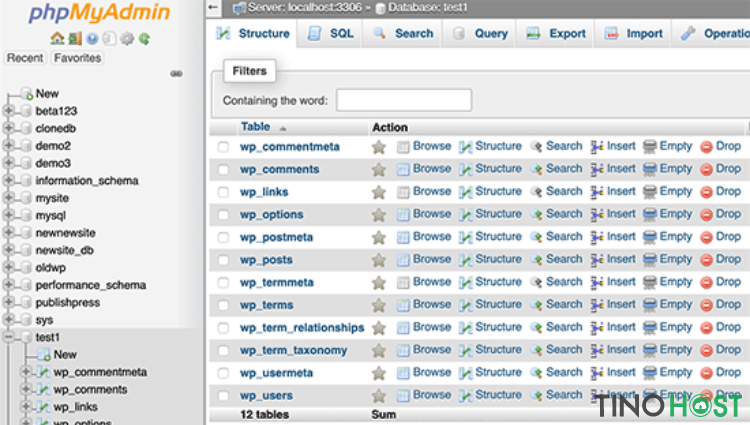Click Search icon in wp_commentmeta row

(537, 147)
